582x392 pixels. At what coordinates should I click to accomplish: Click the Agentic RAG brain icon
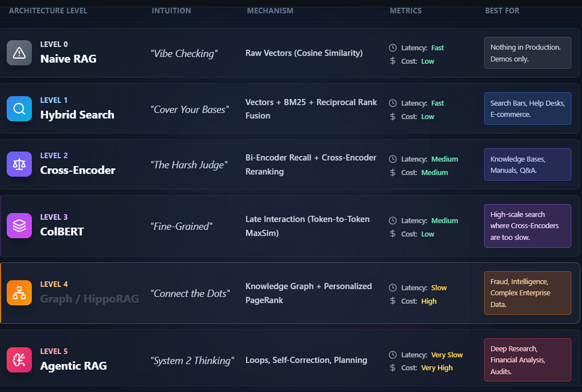[19, 359]
